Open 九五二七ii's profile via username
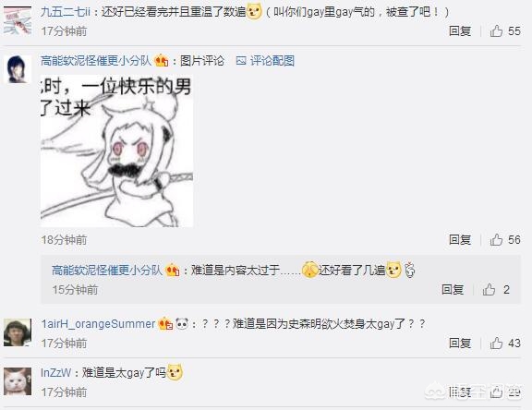This screenshot has height=410, width=532. 66,12
